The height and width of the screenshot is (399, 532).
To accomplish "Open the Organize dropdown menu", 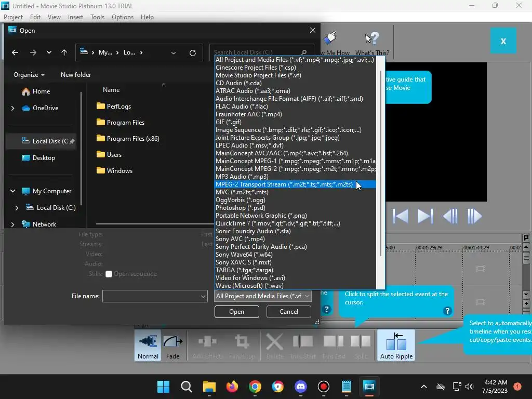I will 29,75.
